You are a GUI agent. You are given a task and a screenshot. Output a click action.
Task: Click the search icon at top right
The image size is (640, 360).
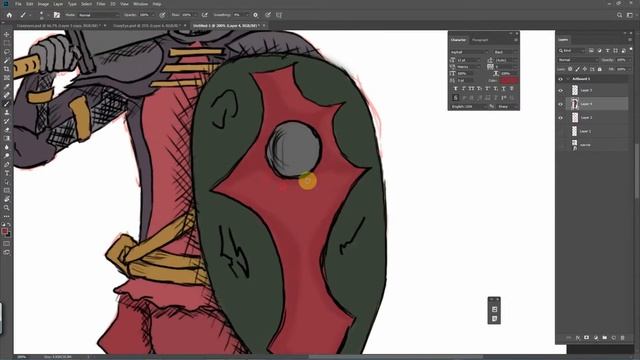[x=619, y=15]
